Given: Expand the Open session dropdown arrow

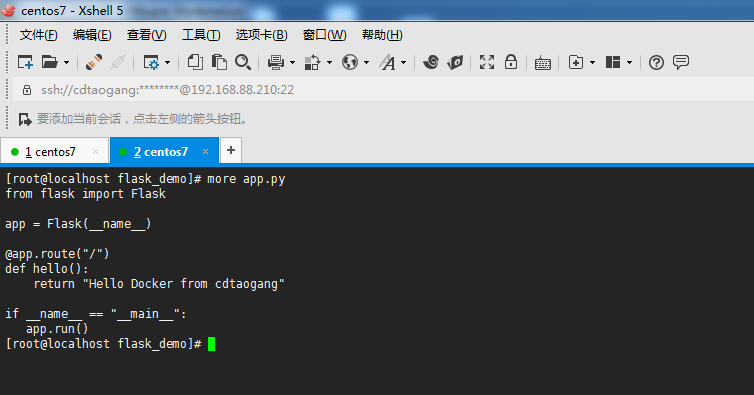Looking at the screenshot, I should [66, 63].
